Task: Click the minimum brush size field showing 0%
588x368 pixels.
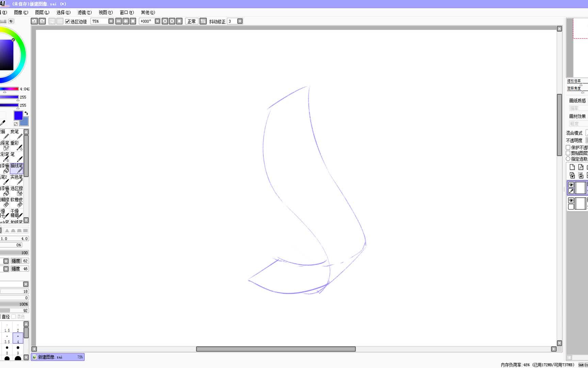Action: [11, 245]
